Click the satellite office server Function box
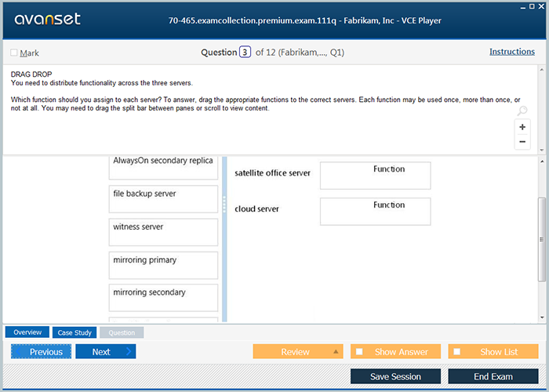 (376, 176)
